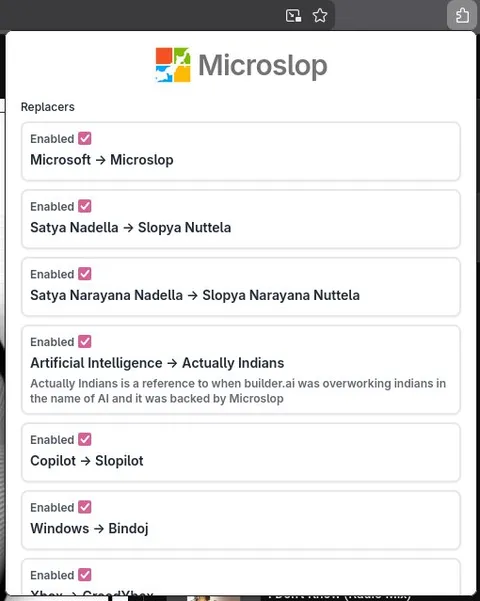Click the install-app icon beside the star
This screenshot has width=480, height=601.
[x=293, y=16]
